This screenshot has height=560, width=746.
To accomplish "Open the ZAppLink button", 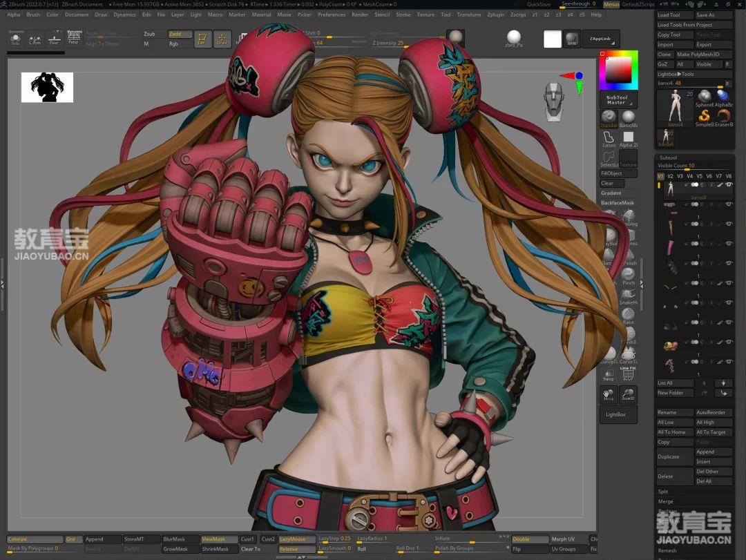I will (601, 39).
